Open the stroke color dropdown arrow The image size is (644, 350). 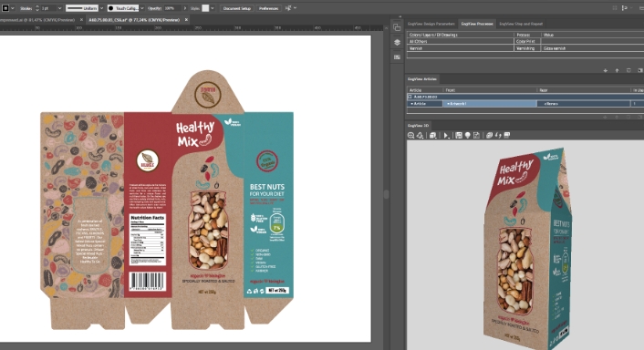13,8
